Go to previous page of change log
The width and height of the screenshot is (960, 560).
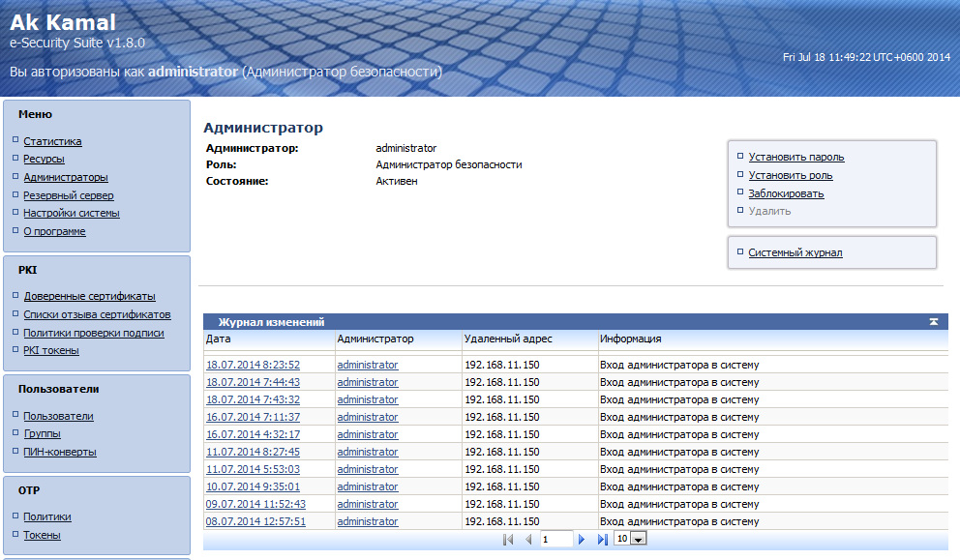pyautogui.click(x=528, y=539)
